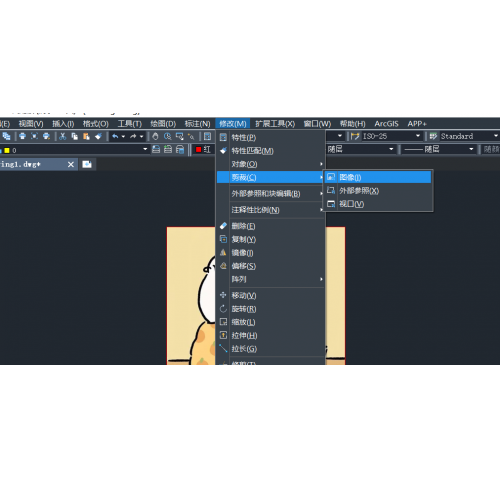The height and width of the screenshot is (480, 500).
Task: Click the Paste clipboard icon
Action: [x=86, y=136]
